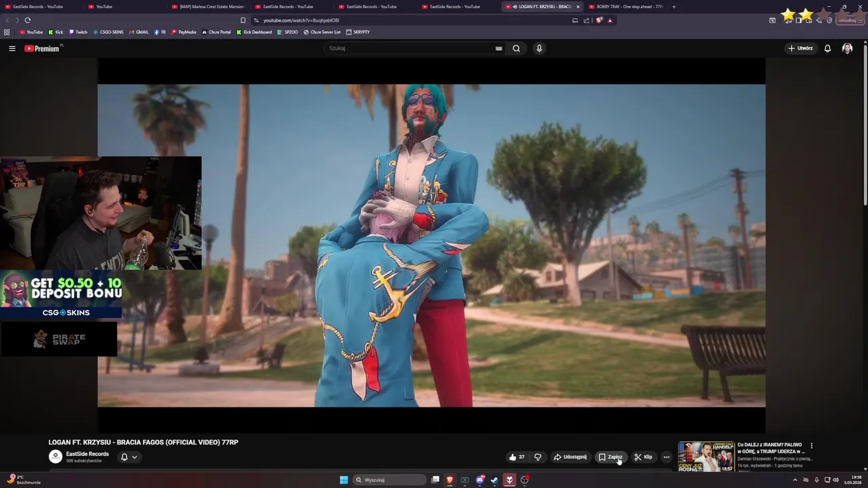This screenshot has width=868, height=488.
Task: Show hidden system tray icons chevron
Action: pyautogui.click(x=795, y=480)
